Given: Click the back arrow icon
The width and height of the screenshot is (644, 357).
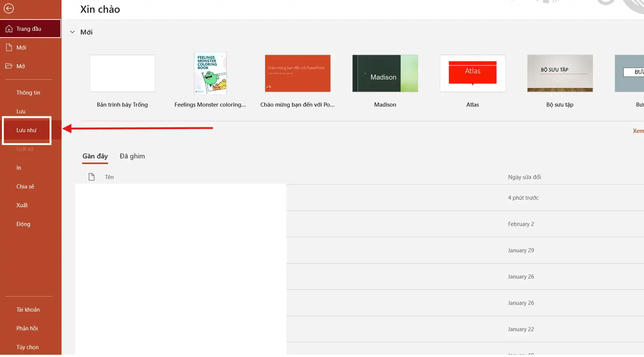Looking at the screenshot, I should (x=9, y=8).
